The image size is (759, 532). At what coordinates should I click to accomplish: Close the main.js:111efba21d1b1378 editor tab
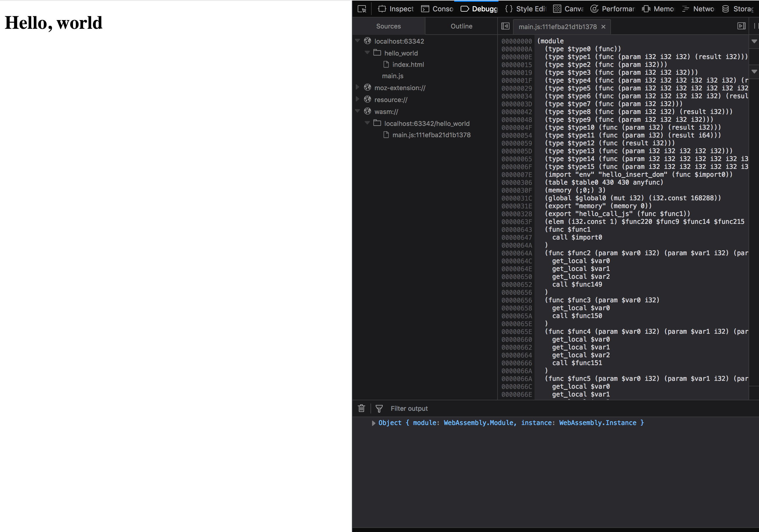[x=603, y=27]
